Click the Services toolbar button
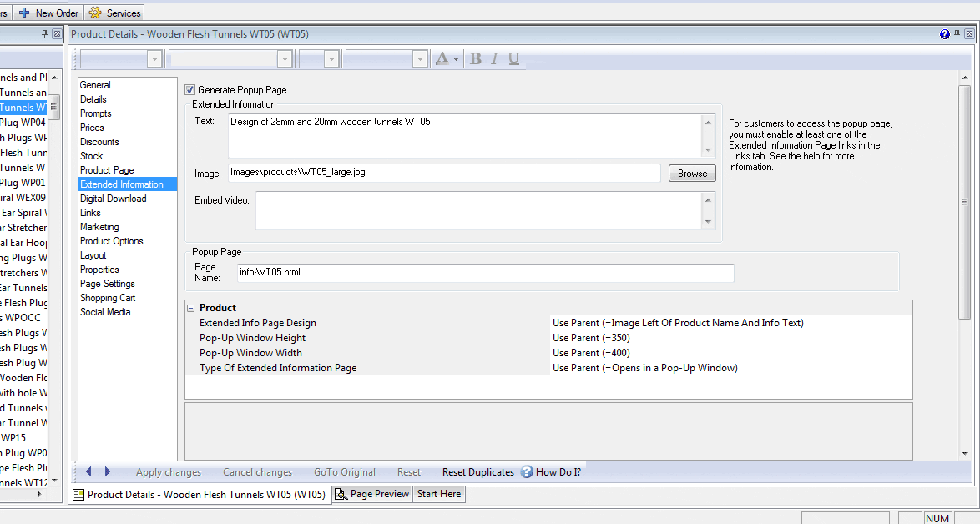This screenshot has height=524, width=980. [115, 13]
